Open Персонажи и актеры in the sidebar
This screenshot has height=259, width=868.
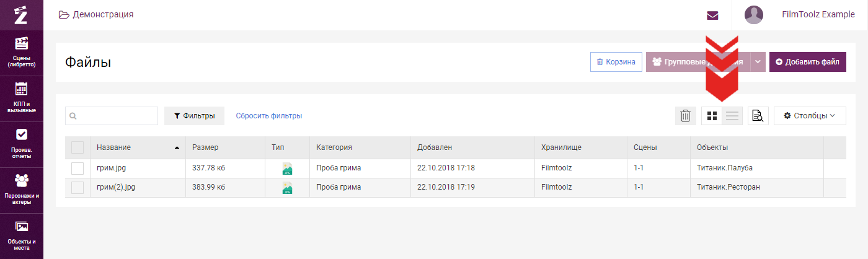click(22, 190)
